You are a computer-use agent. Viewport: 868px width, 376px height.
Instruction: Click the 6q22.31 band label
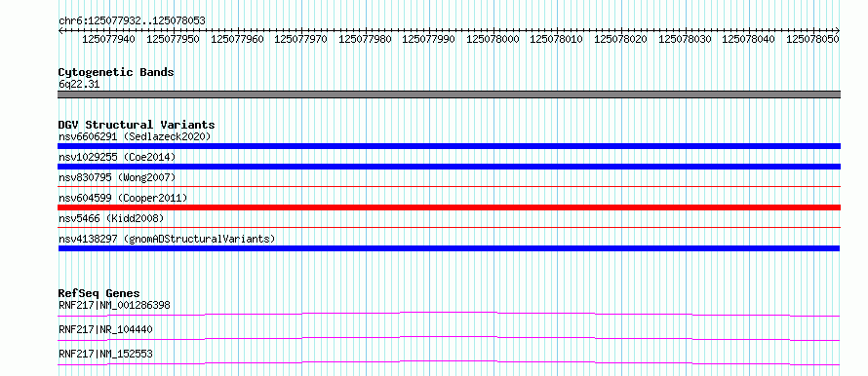click(79, 85)
